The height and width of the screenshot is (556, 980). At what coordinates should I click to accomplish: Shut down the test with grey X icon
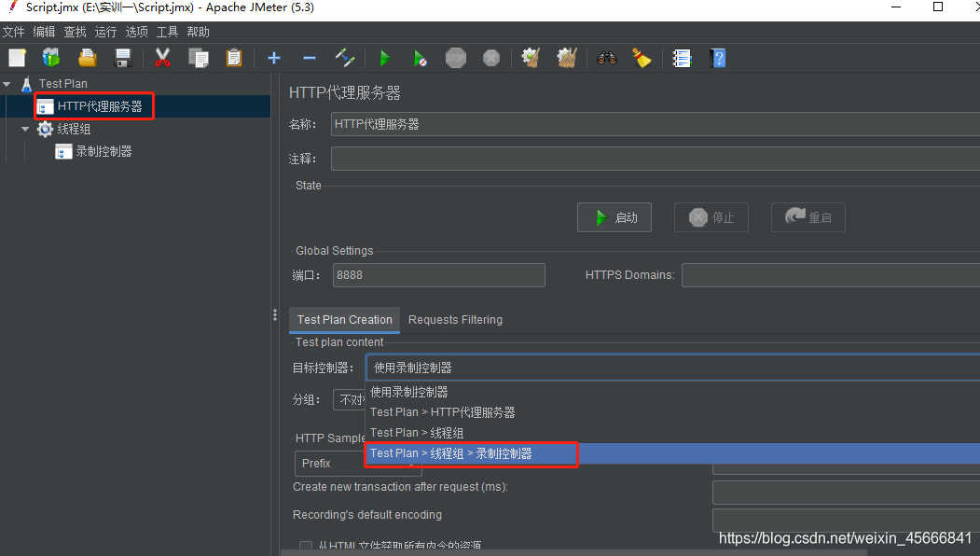pyautogui.click(x=491, y=58)
